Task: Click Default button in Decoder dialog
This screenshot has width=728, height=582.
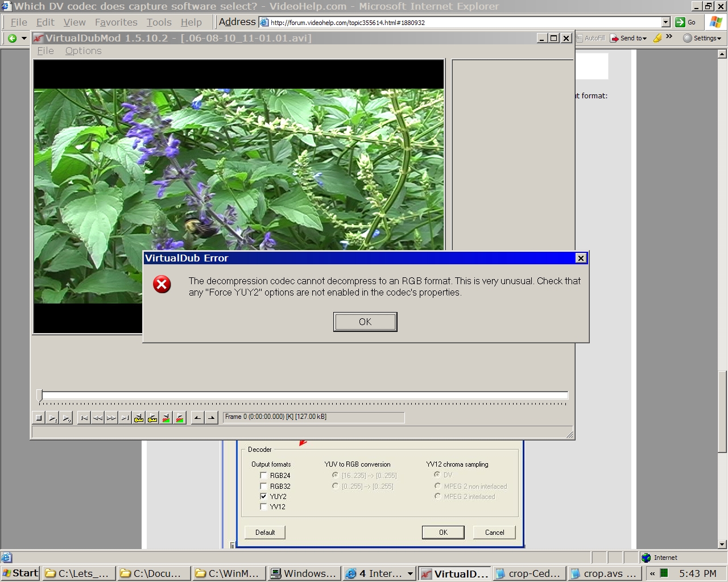Action: (x=265, y=533)
